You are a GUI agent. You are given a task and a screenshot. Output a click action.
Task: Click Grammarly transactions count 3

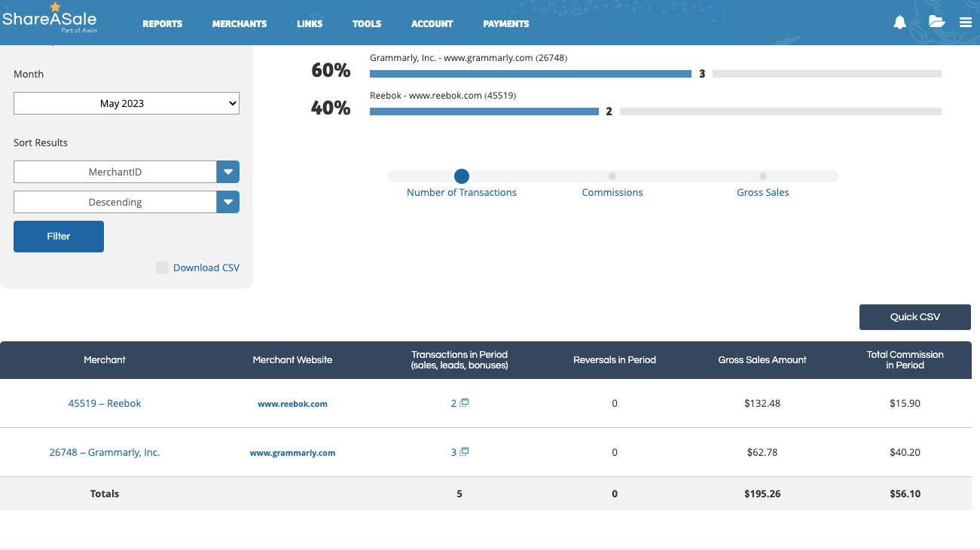click(453, 452)
